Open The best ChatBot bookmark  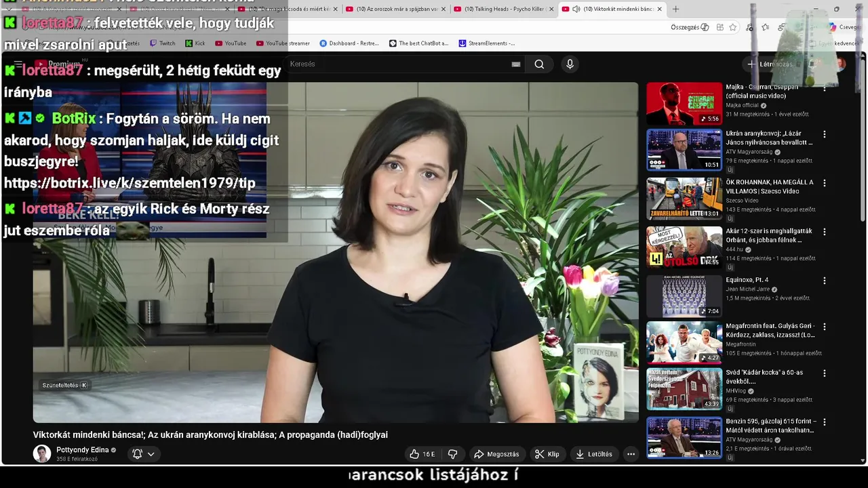click(418, 43)
